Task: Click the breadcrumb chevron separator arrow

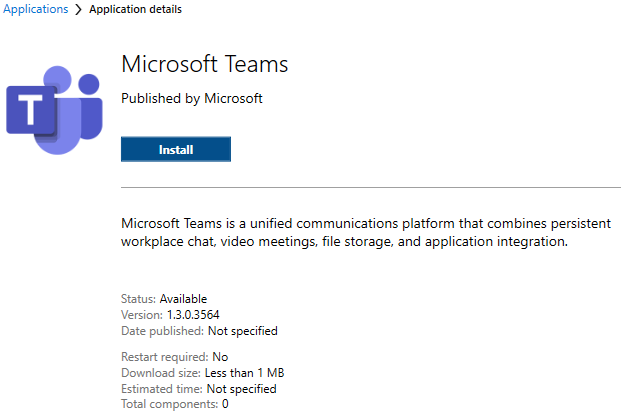Action: [78, 9]
